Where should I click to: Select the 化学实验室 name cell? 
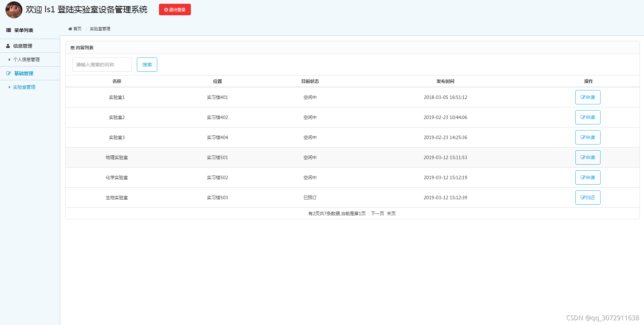tap(117, 177)
